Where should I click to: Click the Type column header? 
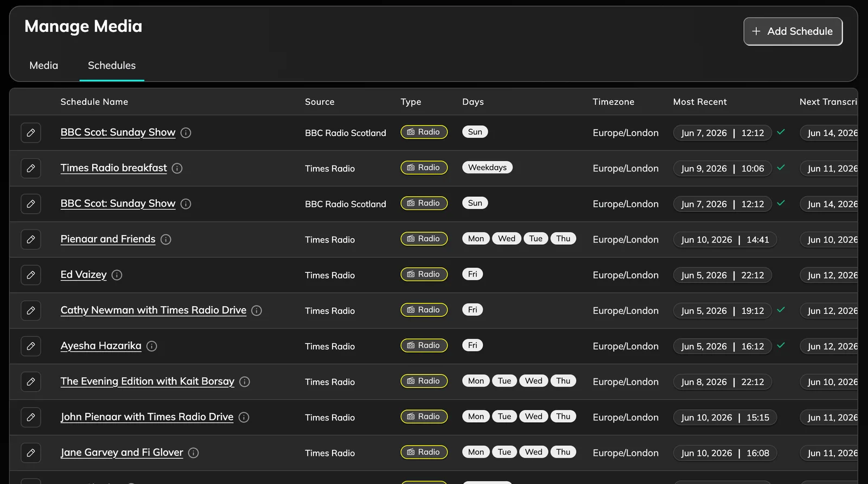[x=411, y=102]
